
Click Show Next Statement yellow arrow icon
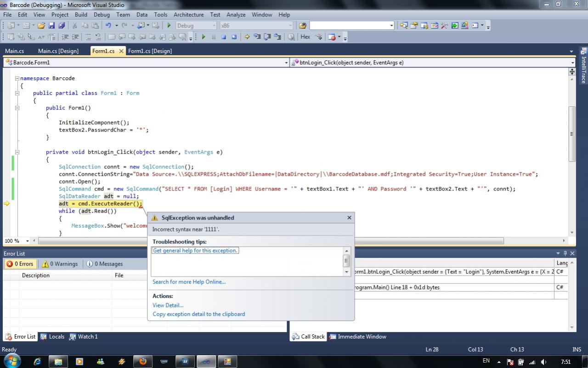(247, 37)
